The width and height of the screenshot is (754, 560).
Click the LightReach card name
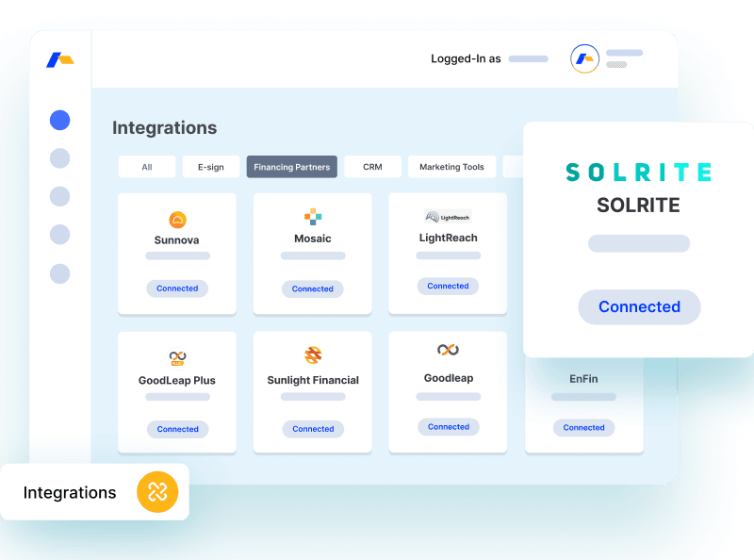(449, 238)
